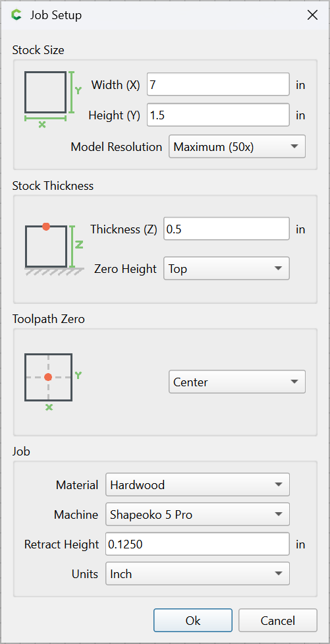The width and height of the screenshot is (330, 644).
Task: Open the Toolpath Zero Center dropdown
Action: [x=237, y=382]
